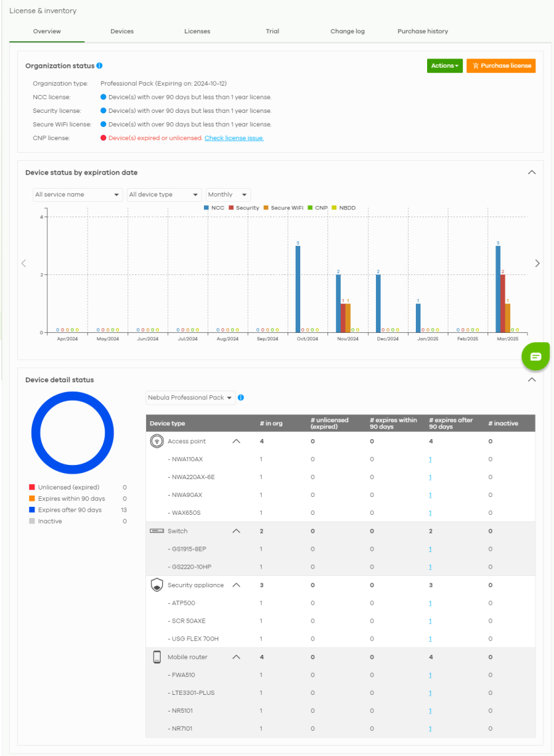Open the All device type dropdown

[164, 195]
